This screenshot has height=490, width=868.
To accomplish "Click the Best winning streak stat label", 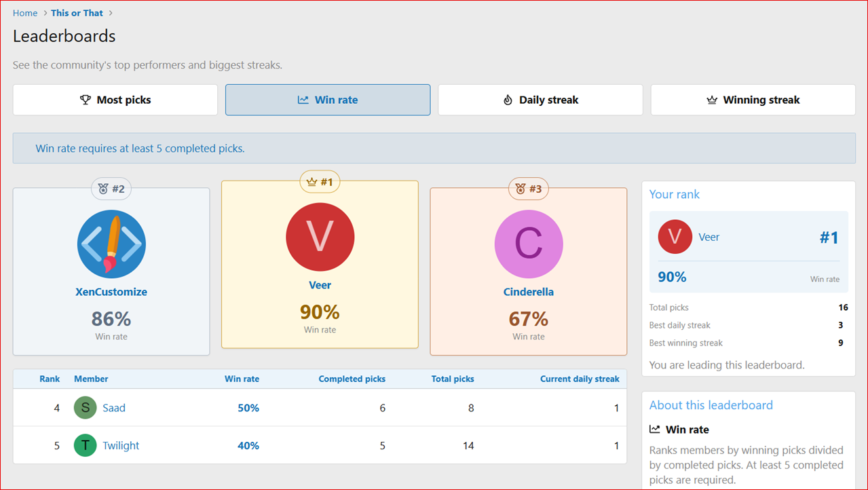I will coord(686,343).
